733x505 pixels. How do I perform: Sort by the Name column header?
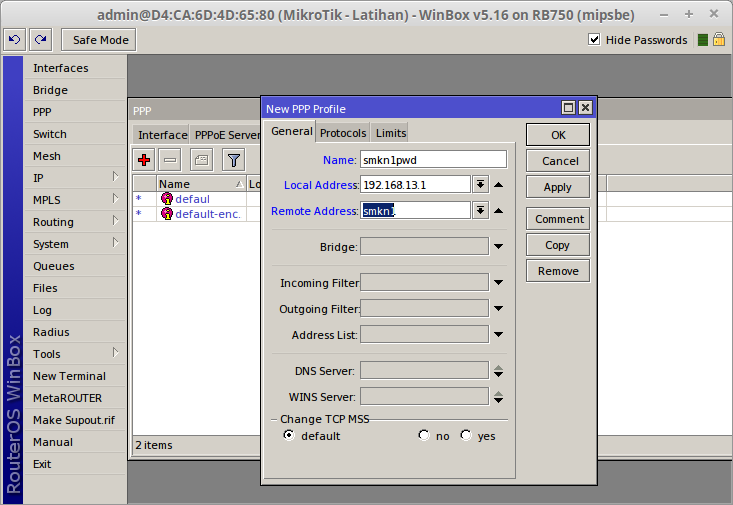(x=201, y=183)
